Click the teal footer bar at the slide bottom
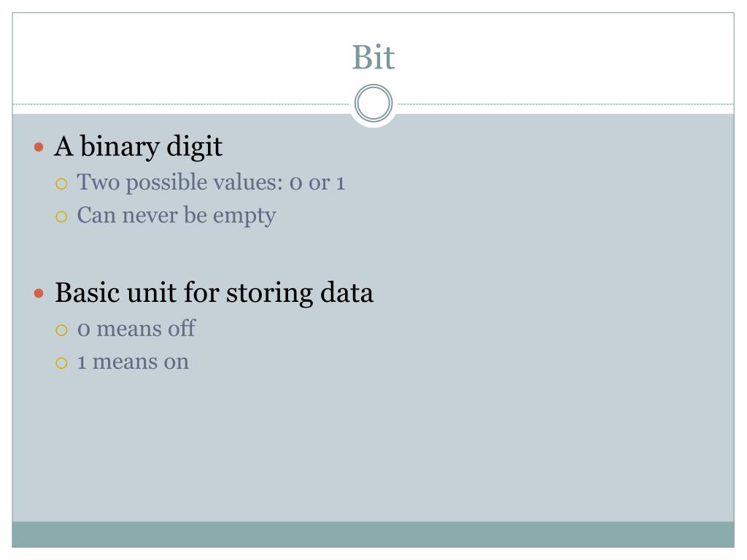Viewport: 747px width, 560px height. coord(373,534)
